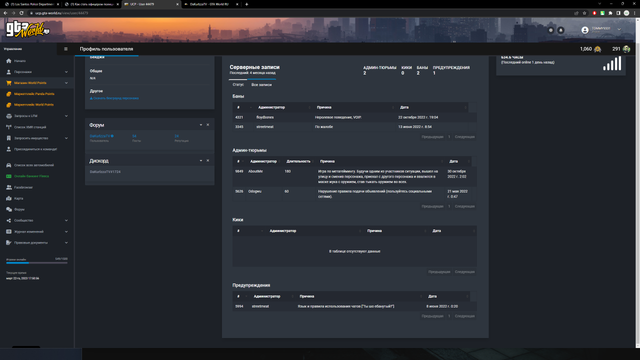Open the Магазин World Points cart icon
This screenshot has height=360, width=640.
click(9, 83)
